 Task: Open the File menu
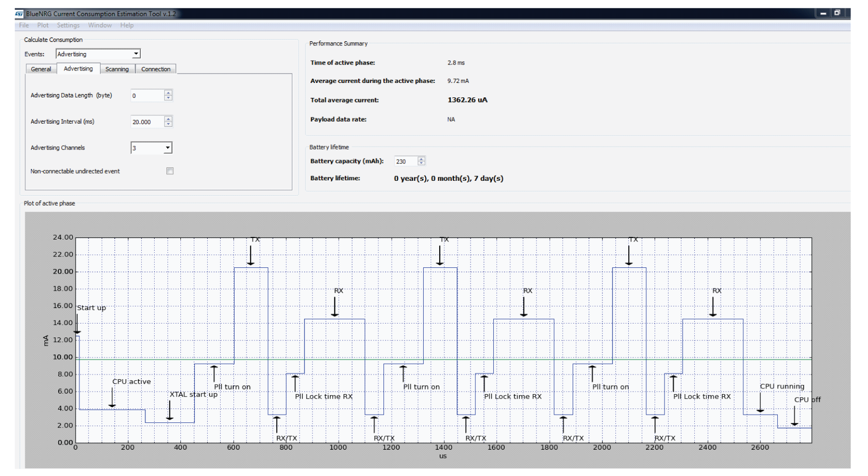click(24, 25)
